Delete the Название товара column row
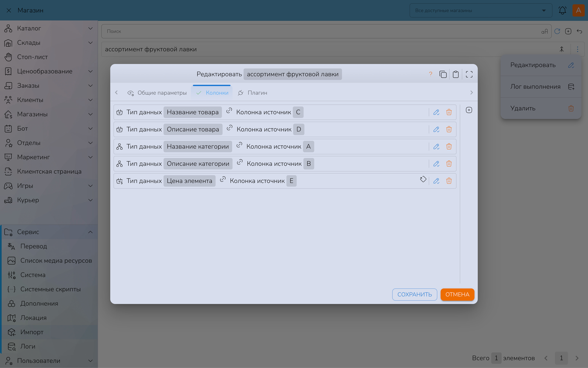 (x=449, y=112)
